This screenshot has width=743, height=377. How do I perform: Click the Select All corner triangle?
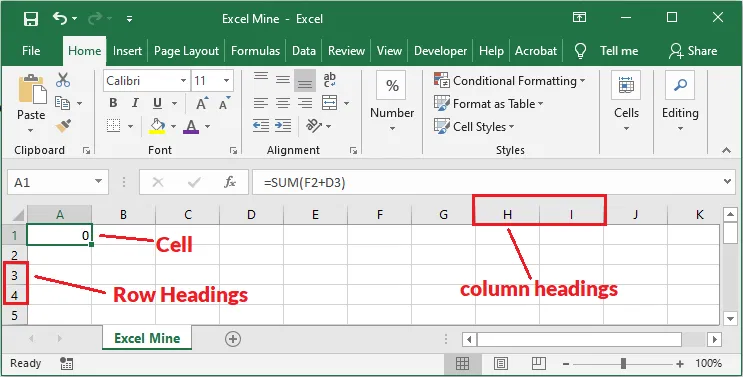tap(18, 215)
